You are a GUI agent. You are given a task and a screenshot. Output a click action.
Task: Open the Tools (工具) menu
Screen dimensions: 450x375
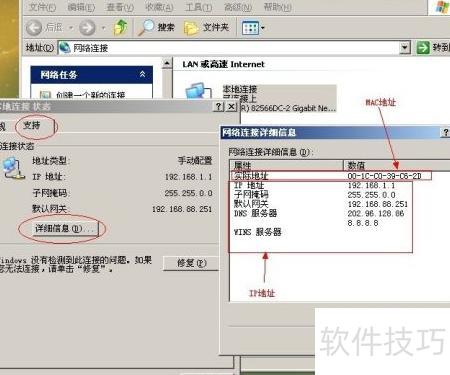click(x=198, y=7)
